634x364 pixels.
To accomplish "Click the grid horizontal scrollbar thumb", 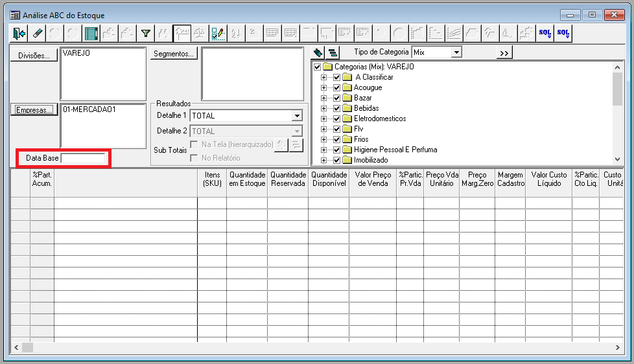I will (x=27, y=347).
